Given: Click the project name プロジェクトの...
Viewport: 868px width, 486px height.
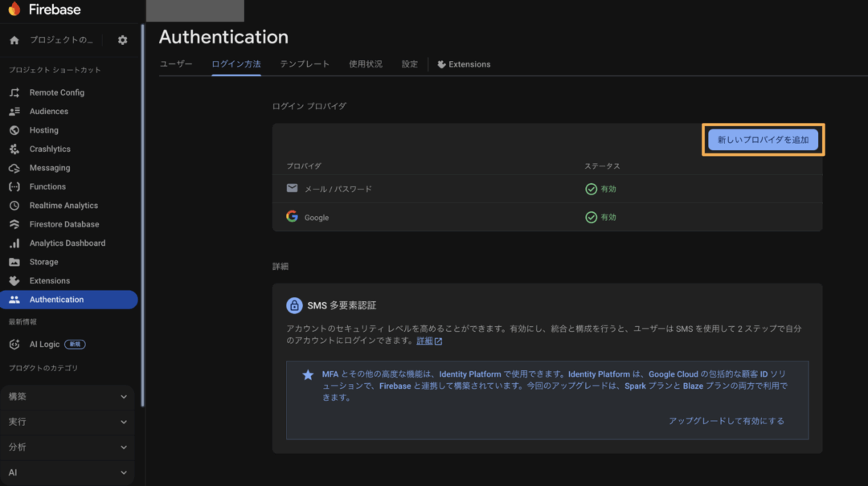Looking at the screenshot, I should click(61, 40).
